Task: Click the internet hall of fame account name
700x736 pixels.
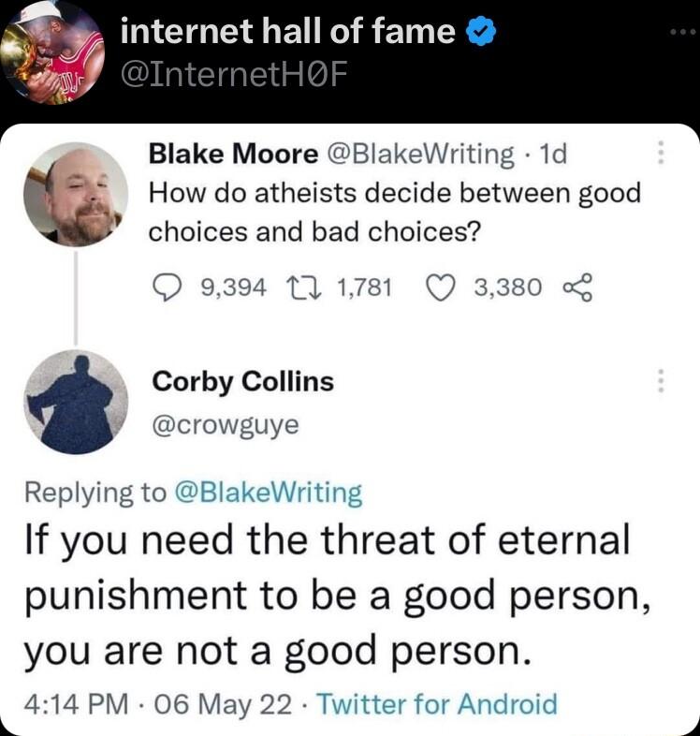Action: tap(288, 33)
